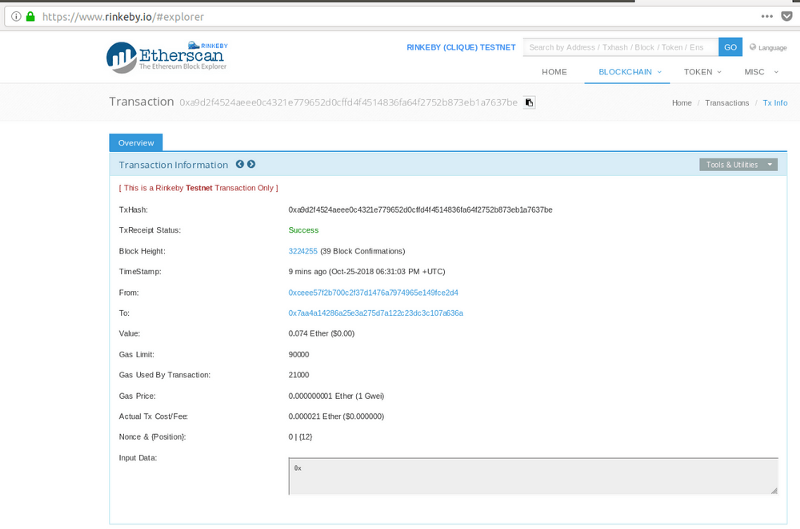Click the Pocket save icon

pos(787,16)
